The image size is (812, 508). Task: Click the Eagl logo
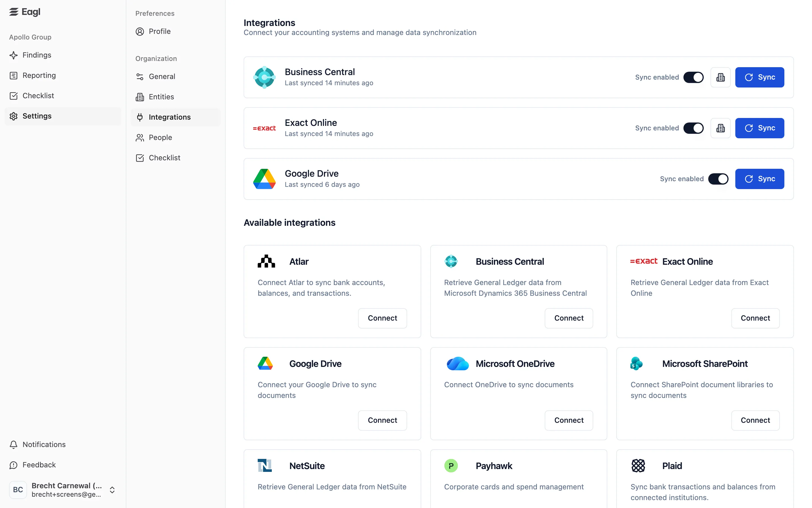point(25,12)
